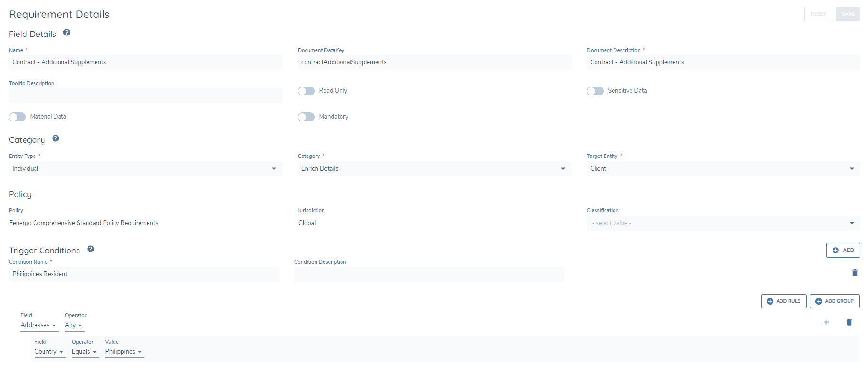The width and height of the screenshot is (868, 372).
Task: Click the ADD GROUP button
Action: click(x=834, y=301)
